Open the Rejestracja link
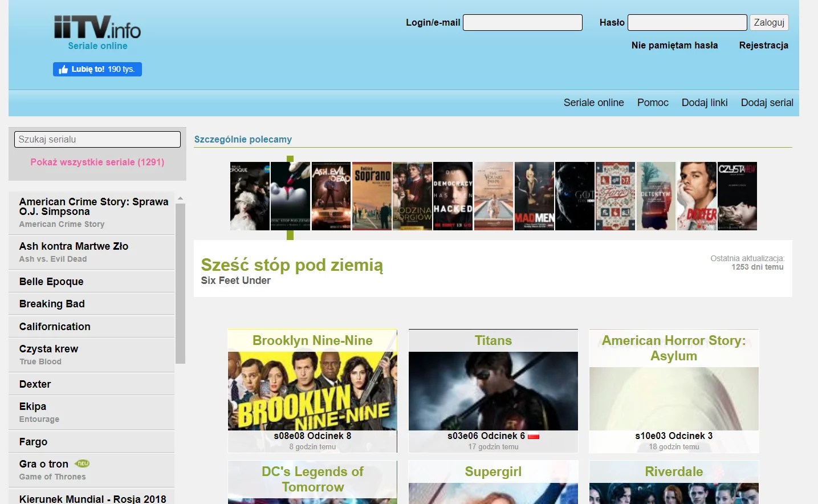The image size is (818, 504). [763, 45]
